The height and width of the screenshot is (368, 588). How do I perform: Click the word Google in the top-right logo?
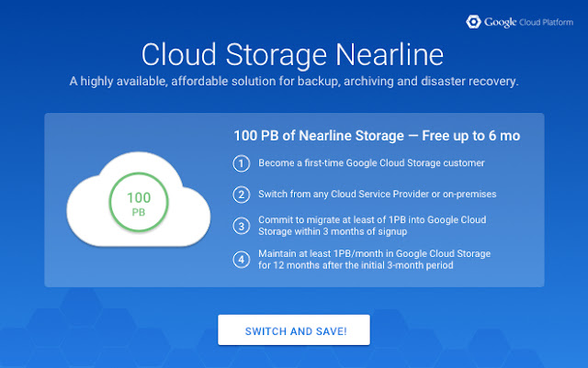tap(502, 21)
